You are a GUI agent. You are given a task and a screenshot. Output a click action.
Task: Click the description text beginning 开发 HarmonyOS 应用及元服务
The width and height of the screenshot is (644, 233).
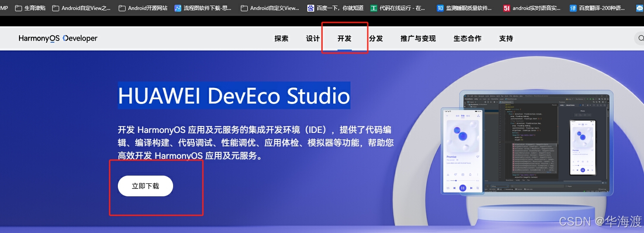(x=256, y=143)
